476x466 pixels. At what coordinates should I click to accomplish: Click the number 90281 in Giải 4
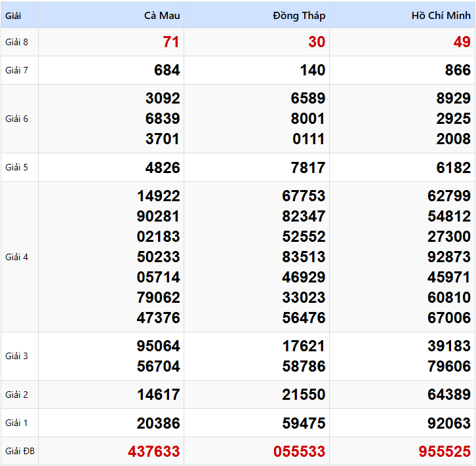point(159,216)
